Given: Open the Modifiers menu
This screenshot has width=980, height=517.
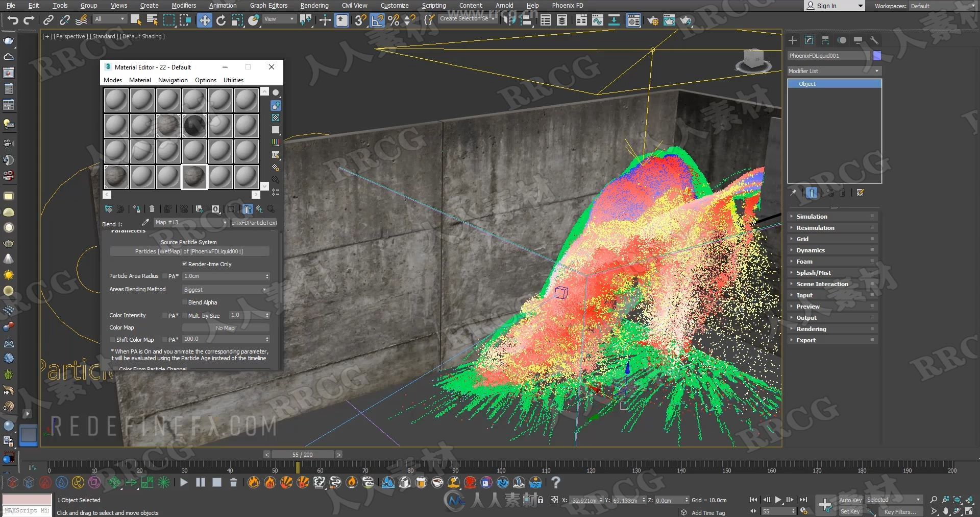Looking at the screenshot, I should (x=184, y=6).
